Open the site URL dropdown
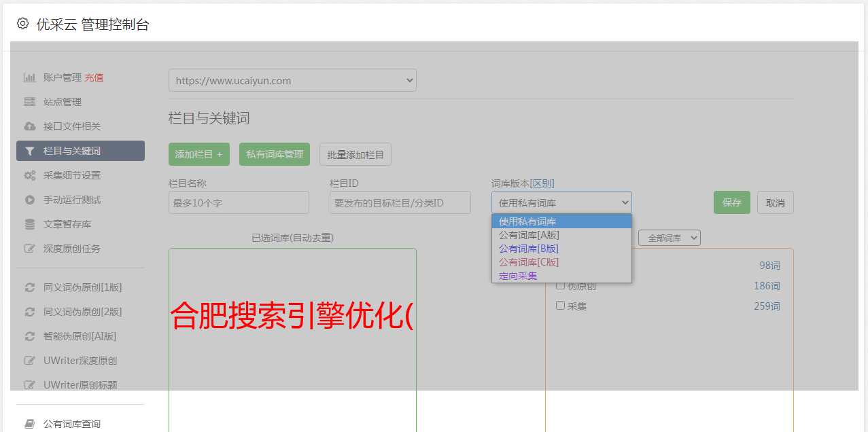Screen dimensions: 868x432 coord(292,80)
